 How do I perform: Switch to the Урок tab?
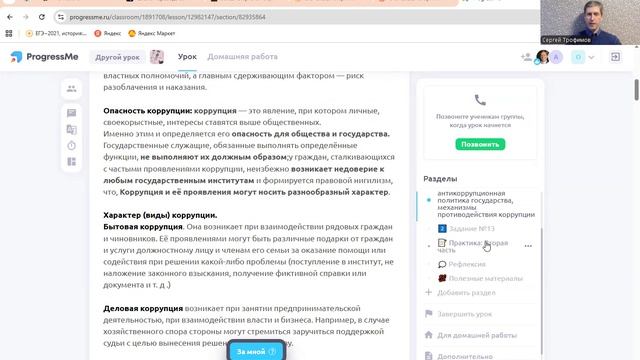187,57
